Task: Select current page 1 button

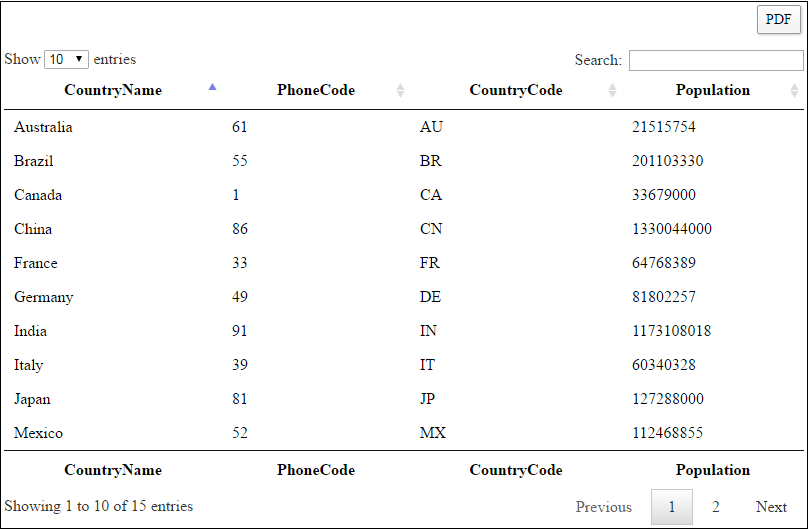Action: click(672, 507)
